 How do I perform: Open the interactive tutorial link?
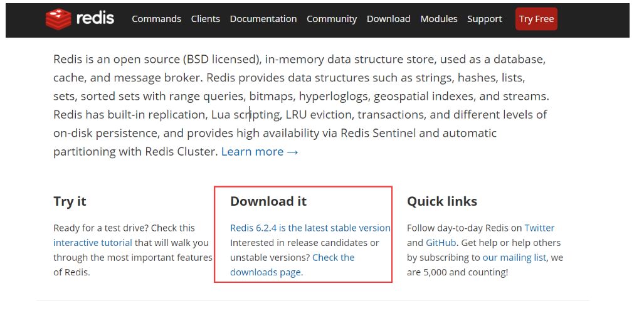click(x=93, y=243)
